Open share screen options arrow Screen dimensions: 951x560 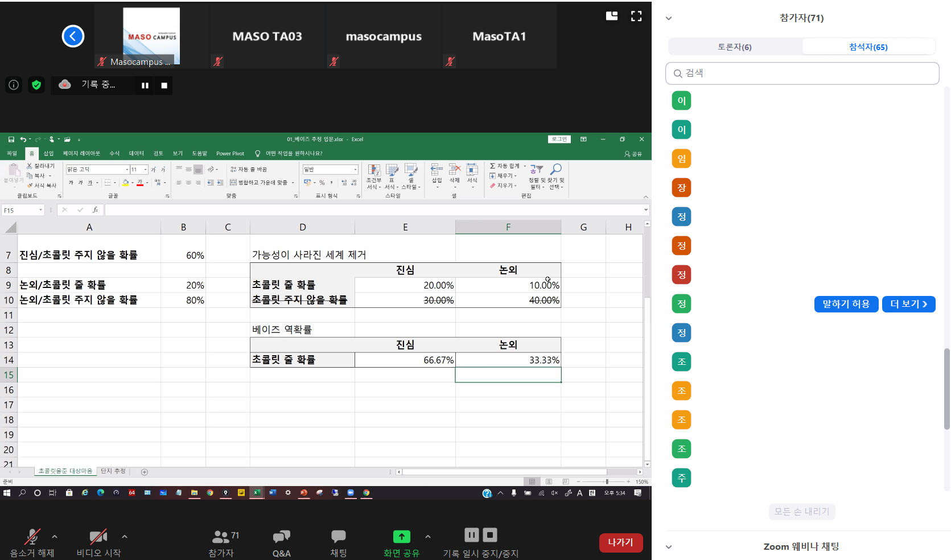pos(428,536)
